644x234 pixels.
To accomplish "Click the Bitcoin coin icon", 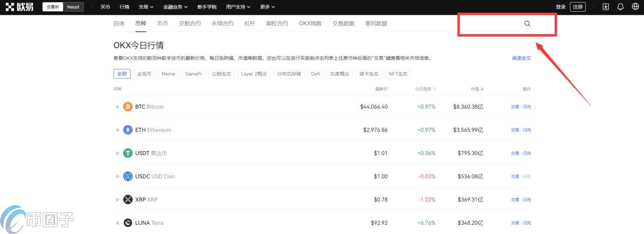I will pyautogui.click(x=127, y=107).
